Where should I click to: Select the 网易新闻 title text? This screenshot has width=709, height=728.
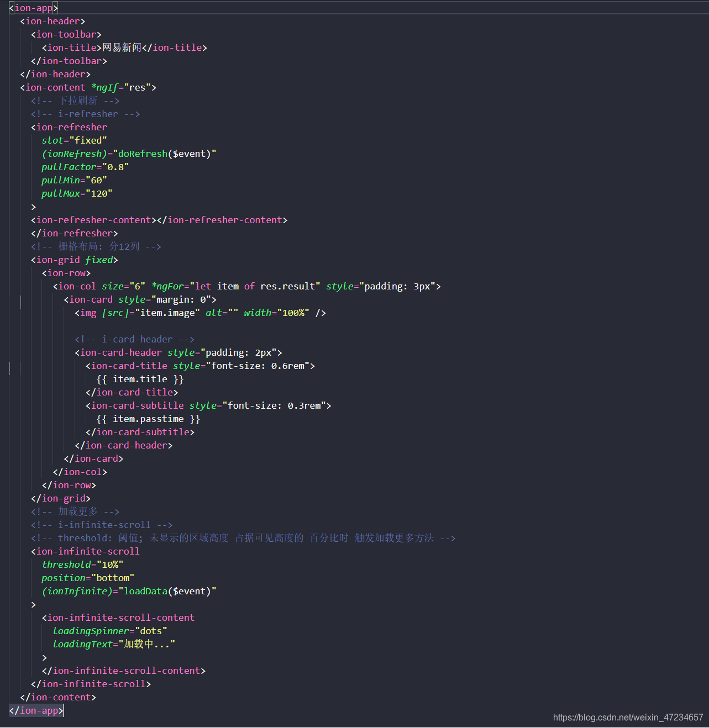tap(122, 48)
